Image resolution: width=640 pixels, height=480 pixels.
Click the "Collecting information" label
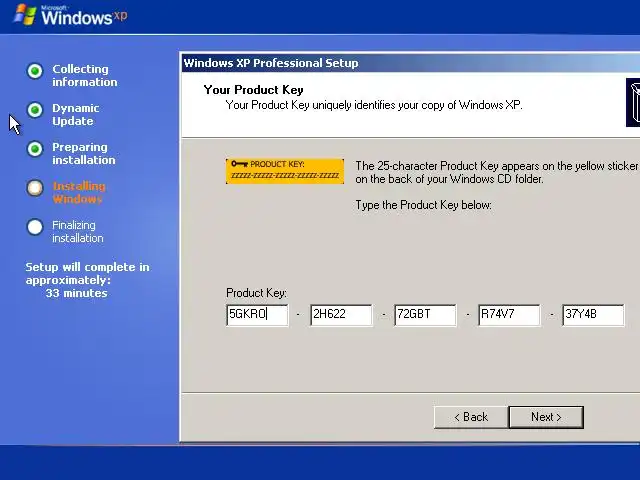click(x=84, y=76)
